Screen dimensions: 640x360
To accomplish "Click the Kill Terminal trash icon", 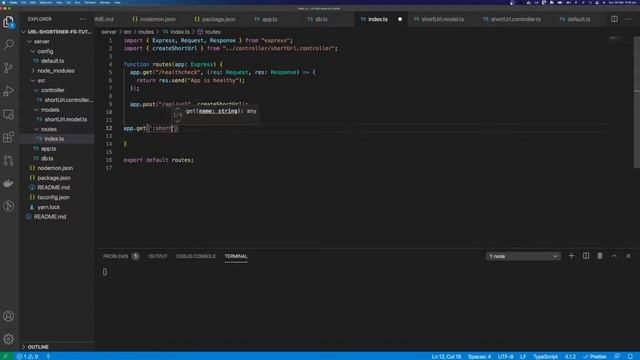I will 600,256.
